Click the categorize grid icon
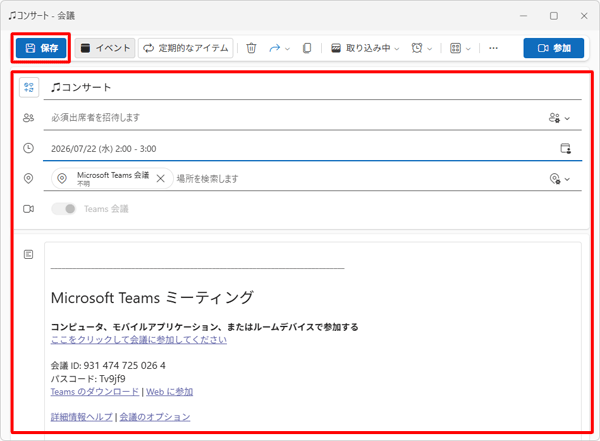This screenshot has width=600, height=441. coord(455,48)
